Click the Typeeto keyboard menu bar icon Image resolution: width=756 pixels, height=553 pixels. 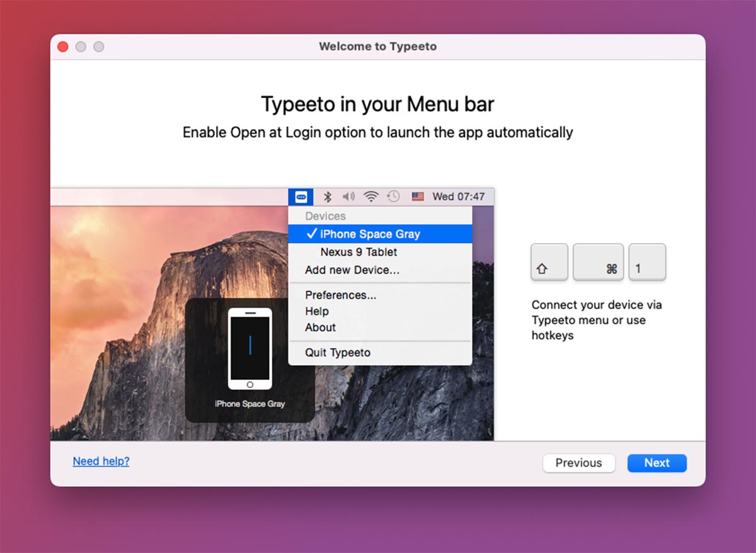coord(301,197)
